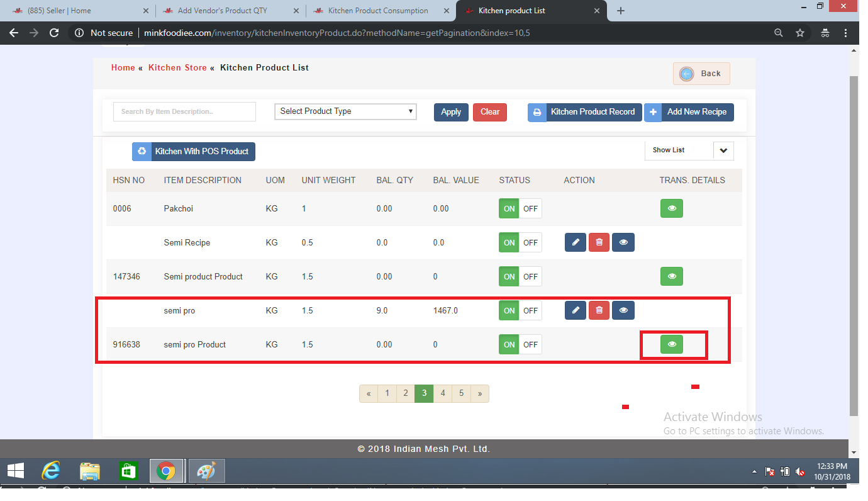This screenshot has width=868, height=501.
Task: View the Semi Recipe row's details eye icon
Action: pos(623,242)
